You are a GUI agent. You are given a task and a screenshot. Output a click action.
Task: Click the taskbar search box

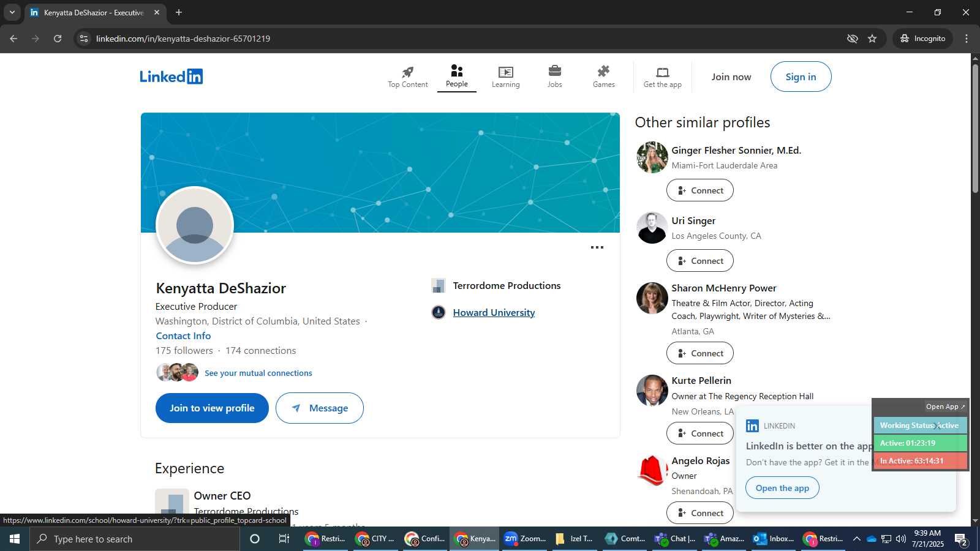[135, 539]
